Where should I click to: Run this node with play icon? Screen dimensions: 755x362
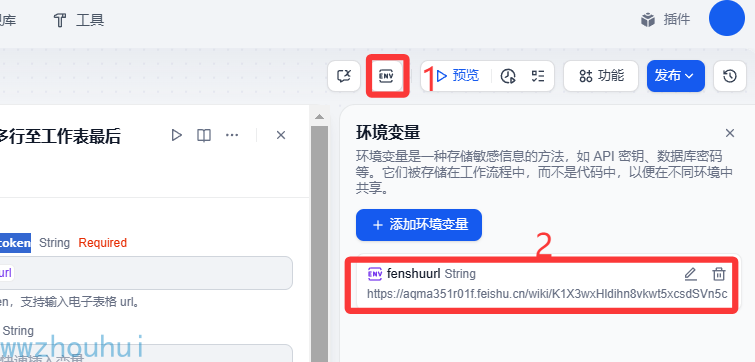(177, 135)
